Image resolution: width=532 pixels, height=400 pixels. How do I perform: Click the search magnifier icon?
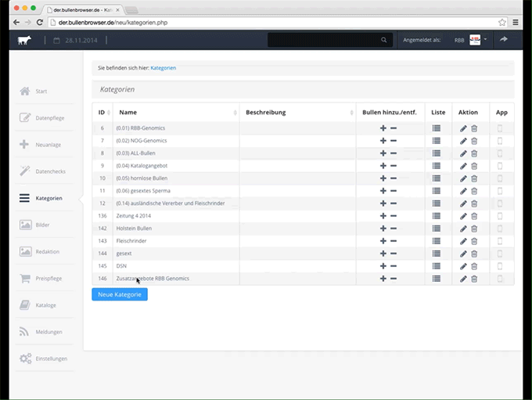383,40
